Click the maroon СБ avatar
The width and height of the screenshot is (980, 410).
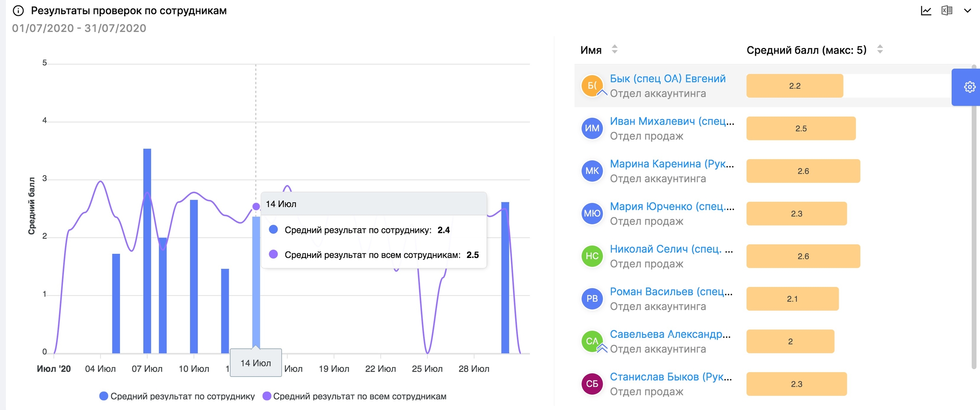coord(592,384)
